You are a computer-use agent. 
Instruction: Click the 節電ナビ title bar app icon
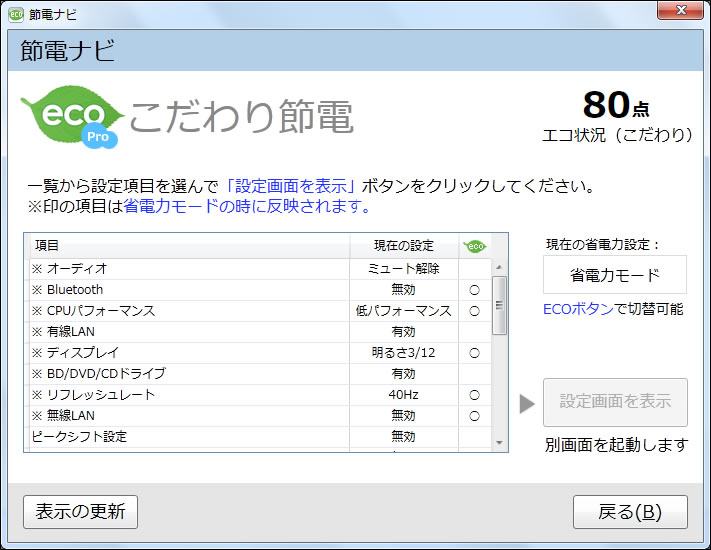tap(16, 14)
